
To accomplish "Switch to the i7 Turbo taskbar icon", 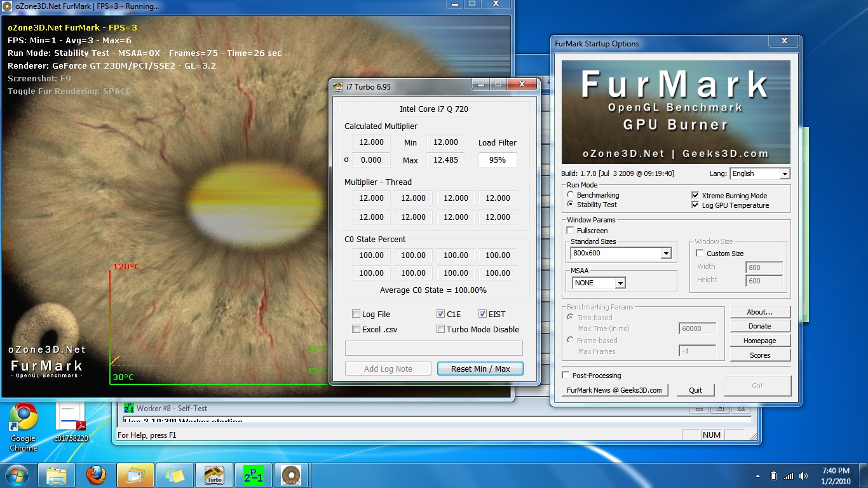I will [x=214, y=475].
